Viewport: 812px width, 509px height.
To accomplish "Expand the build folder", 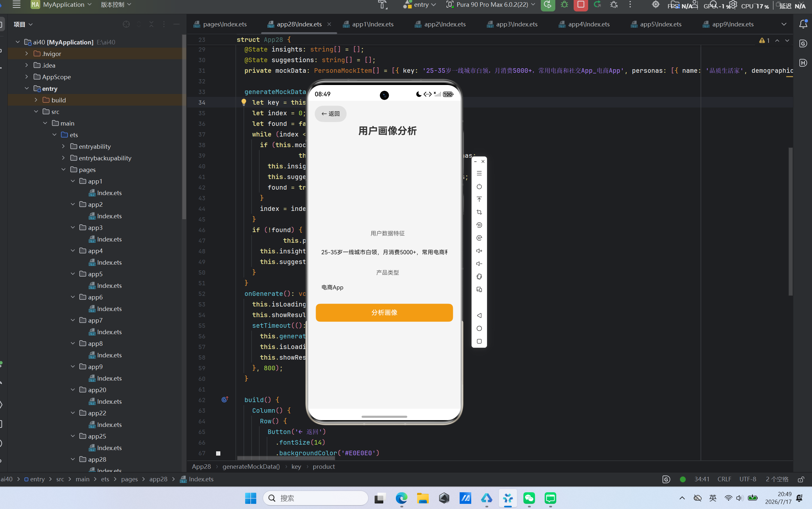I will coord(36,100).
